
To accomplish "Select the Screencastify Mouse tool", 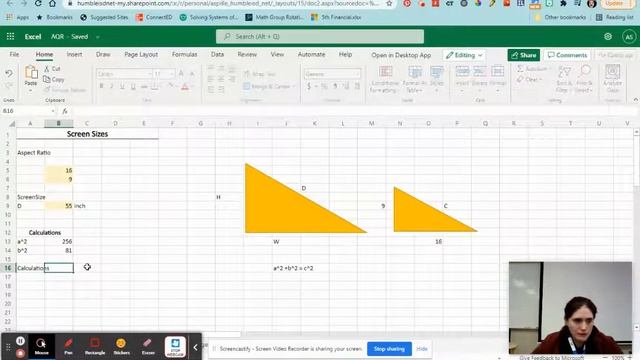I will (x=41, y=346).
